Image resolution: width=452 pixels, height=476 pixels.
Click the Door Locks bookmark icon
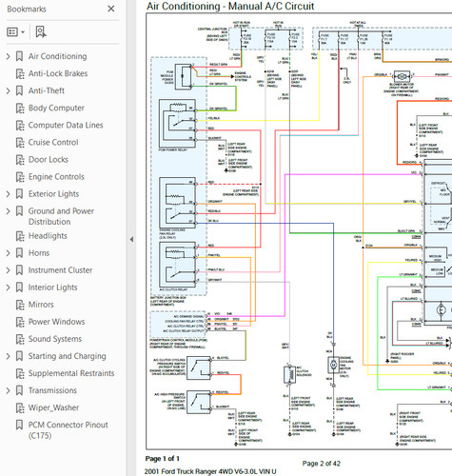point(20,160)
